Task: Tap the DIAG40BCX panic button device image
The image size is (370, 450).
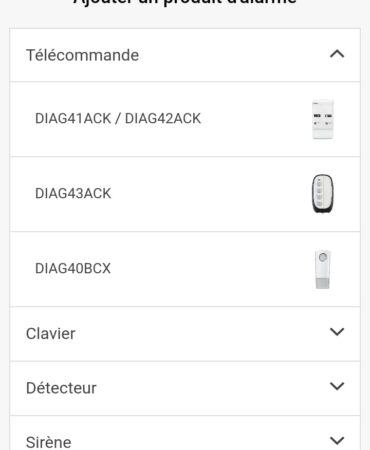Action: pyautogui.click(x=323, y=269)
